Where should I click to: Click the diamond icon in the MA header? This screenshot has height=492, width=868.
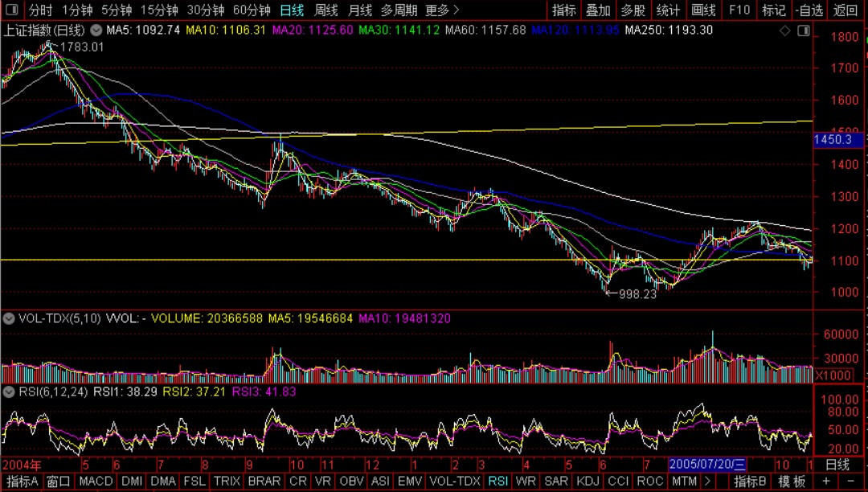784,31
